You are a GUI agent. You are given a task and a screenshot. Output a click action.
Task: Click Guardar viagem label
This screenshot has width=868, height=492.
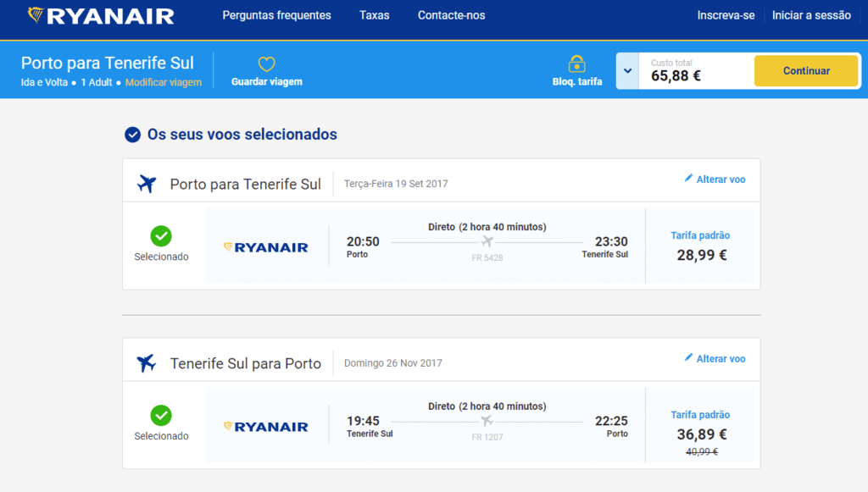[267, 82]
